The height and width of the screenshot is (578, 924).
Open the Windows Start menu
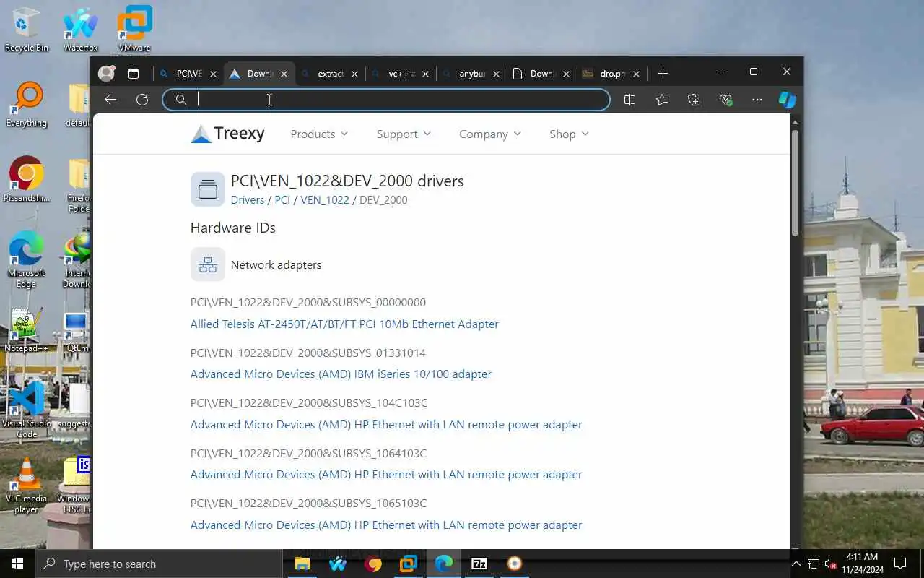17,564
